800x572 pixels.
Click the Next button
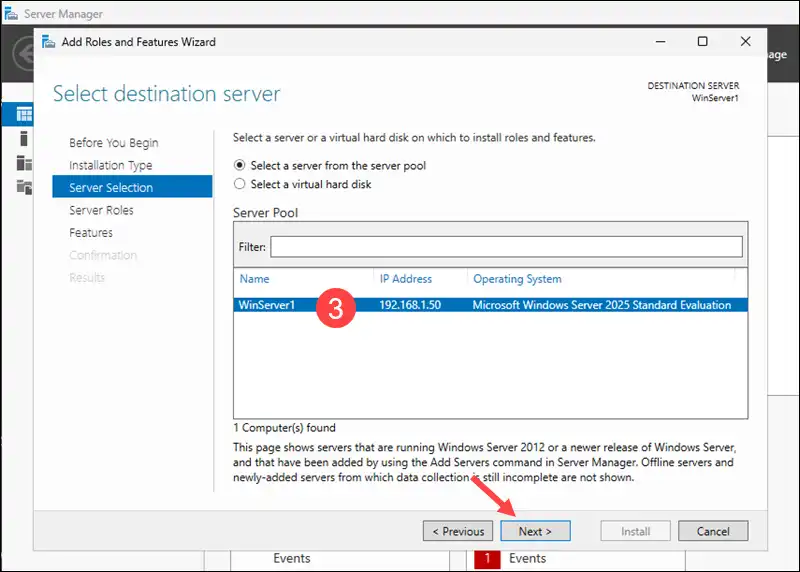pos(535,531)
